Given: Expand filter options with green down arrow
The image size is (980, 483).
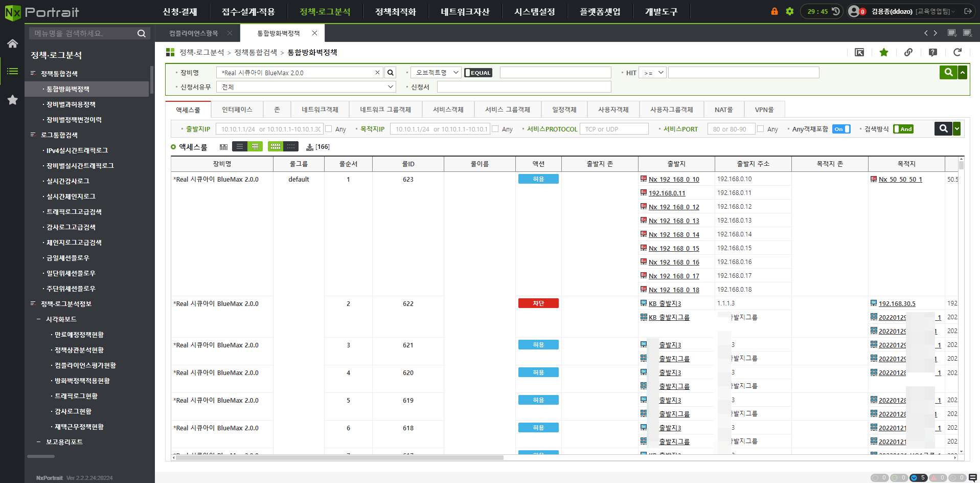Looking at the screenshot, I should tap(957, 129).
